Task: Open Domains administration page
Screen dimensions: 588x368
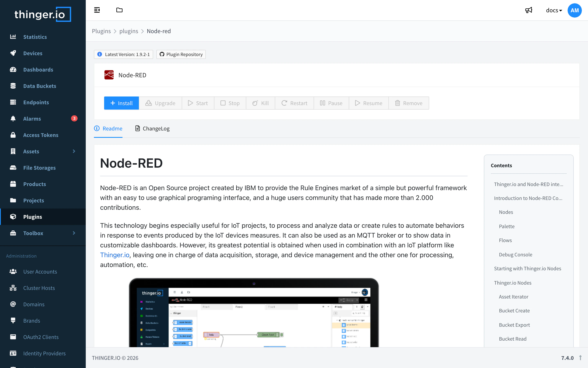Action: point(43,304)
